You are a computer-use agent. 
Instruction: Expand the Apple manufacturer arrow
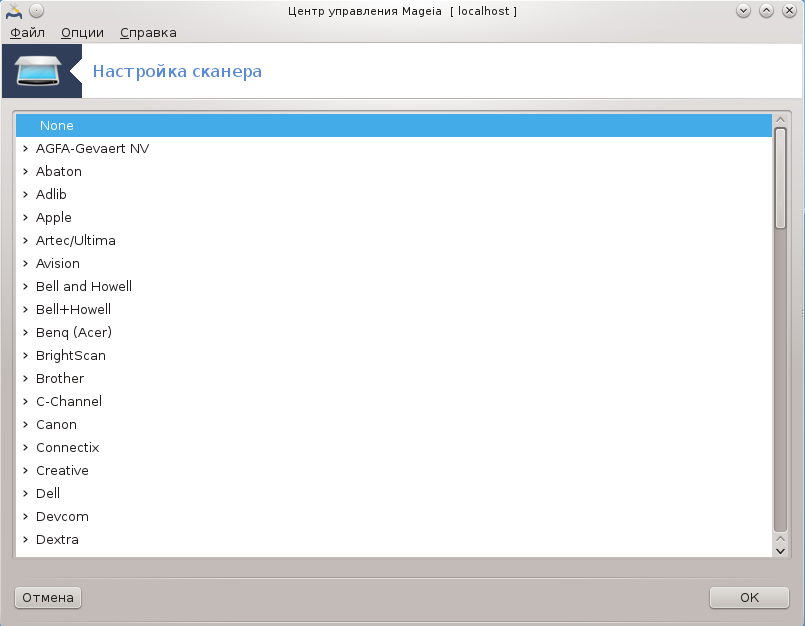coord(25,217)
